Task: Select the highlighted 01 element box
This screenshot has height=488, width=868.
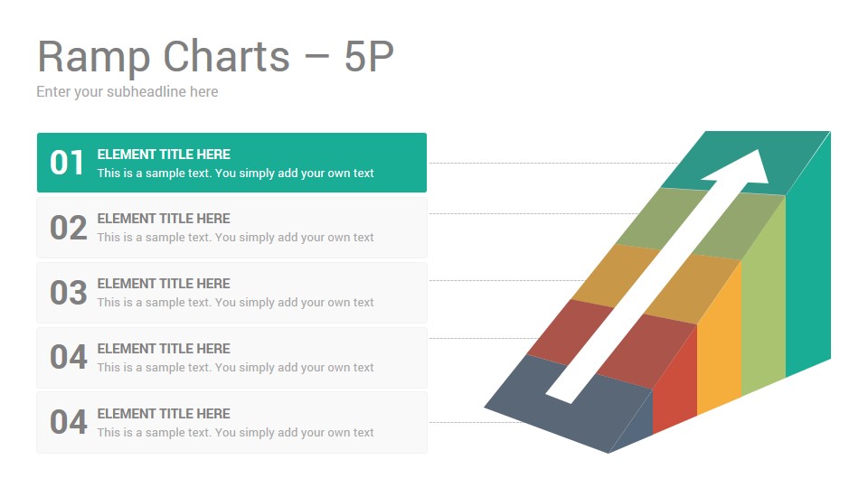Action: pos(232,163)
